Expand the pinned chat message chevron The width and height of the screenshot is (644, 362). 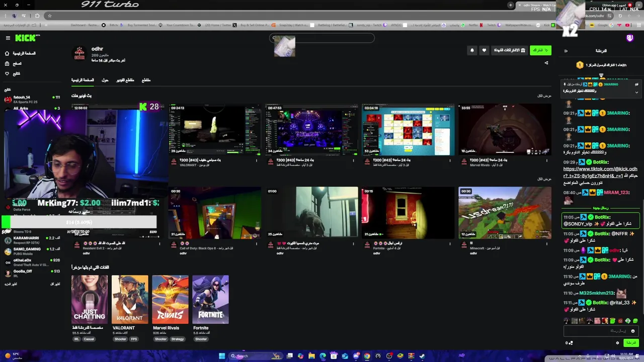(x=636, y=92)
